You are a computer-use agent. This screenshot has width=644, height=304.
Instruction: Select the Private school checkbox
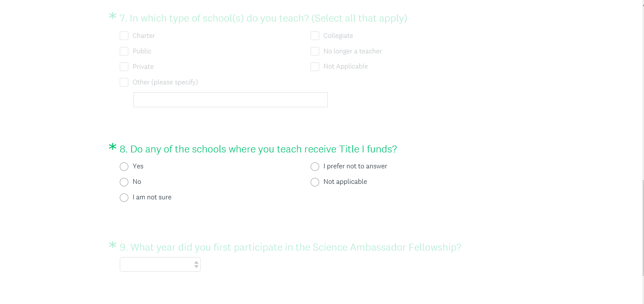[x=124, y=67]
